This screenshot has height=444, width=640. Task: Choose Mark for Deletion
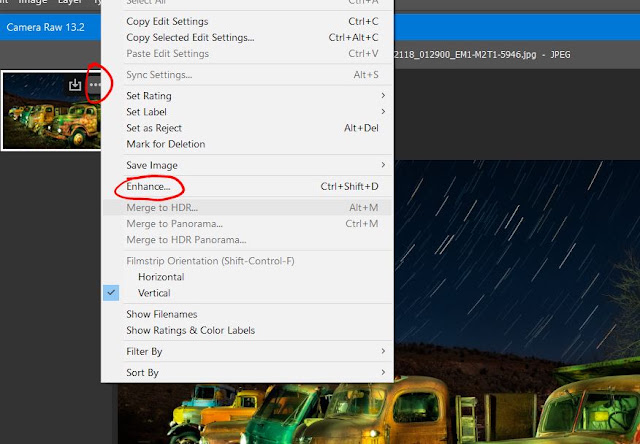[x=247, y=144]
